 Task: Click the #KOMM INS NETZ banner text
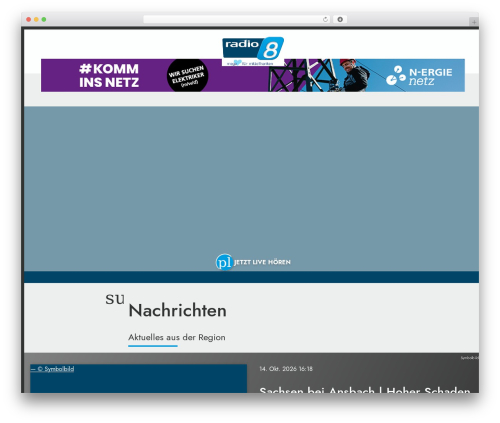[x=109, y=76]
